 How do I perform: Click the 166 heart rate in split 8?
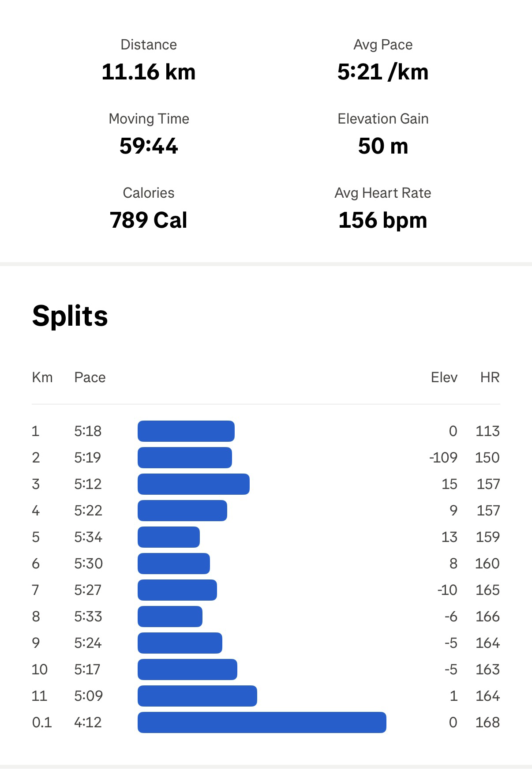click(x=487, y=617)
